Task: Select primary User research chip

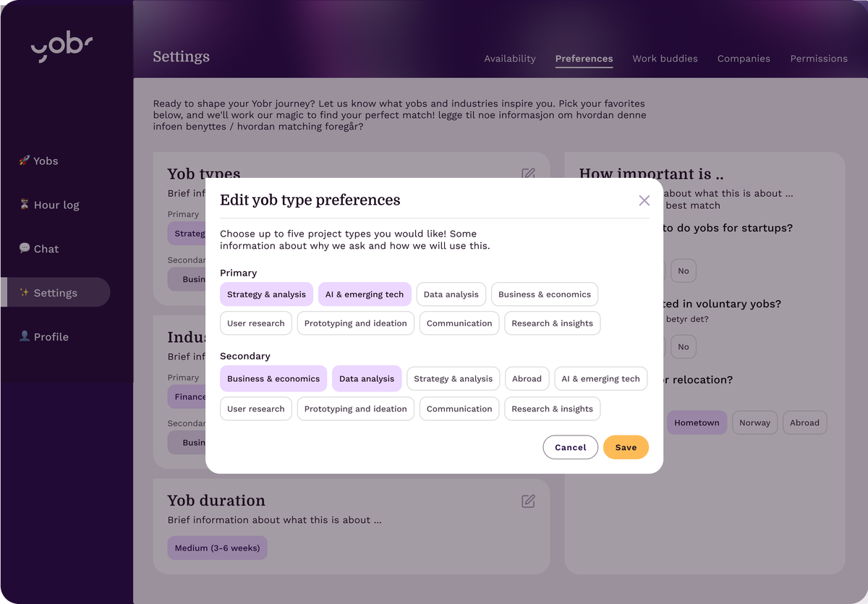Action: click(255, 323)
